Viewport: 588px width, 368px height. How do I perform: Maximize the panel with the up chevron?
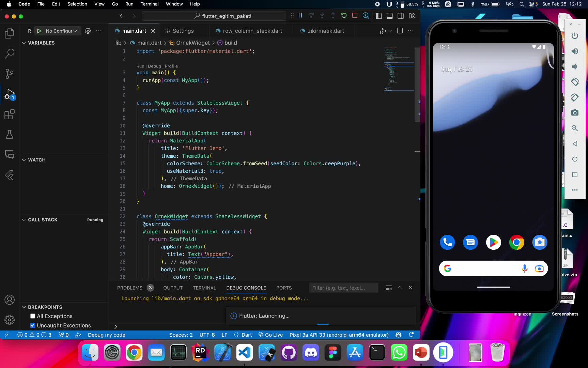click(400, 288)
